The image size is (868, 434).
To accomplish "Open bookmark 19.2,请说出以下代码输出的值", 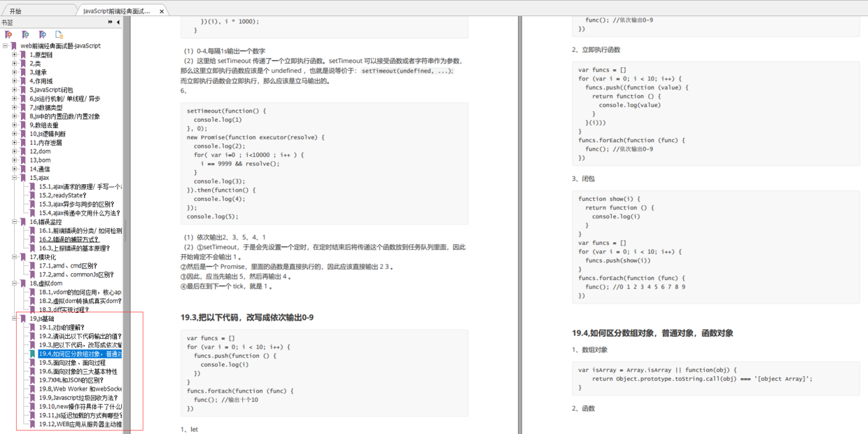I will tap(80, 336).
